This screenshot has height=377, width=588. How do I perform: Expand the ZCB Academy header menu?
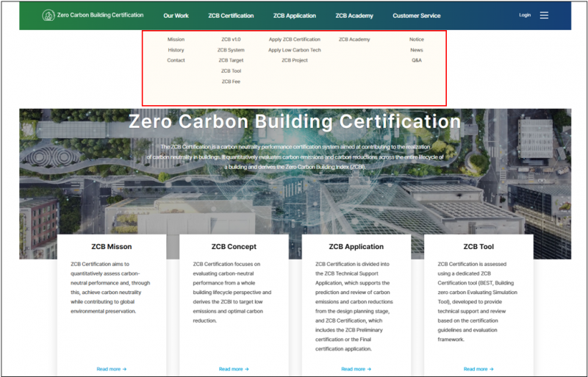354,15
